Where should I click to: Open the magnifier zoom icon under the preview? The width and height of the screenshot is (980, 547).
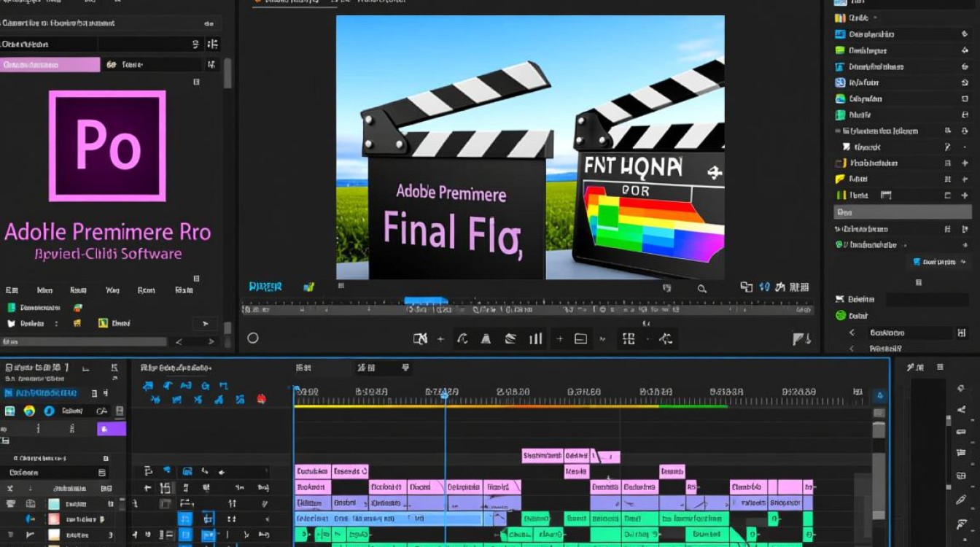[702, 289]
